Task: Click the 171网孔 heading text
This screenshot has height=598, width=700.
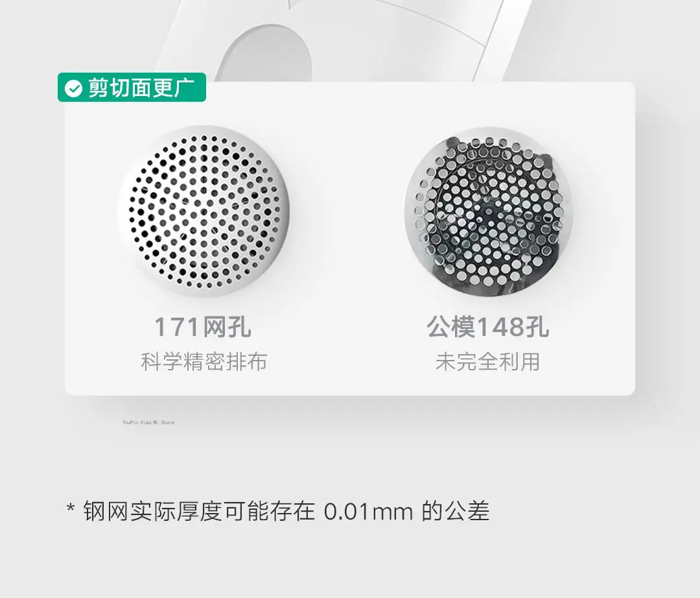Action: tap(203, 328)
